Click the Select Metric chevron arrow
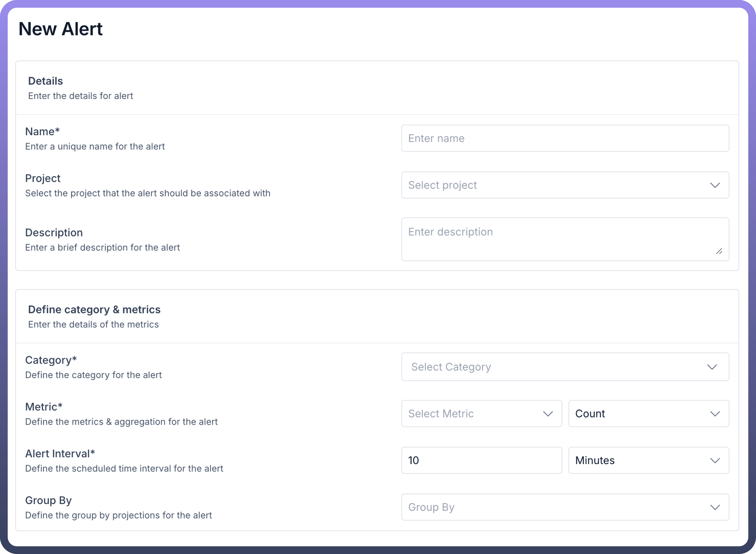The image size is (756, 554). (x=548, y=414)
